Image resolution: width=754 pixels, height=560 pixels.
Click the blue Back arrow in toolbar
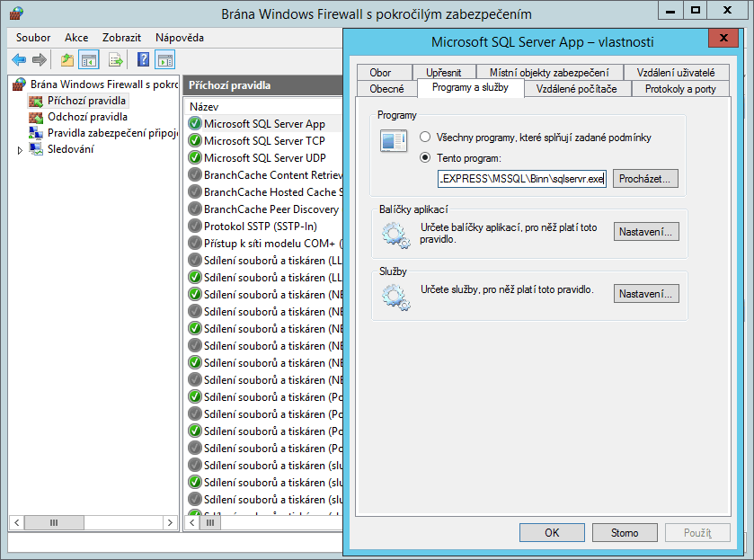point(19,59)
